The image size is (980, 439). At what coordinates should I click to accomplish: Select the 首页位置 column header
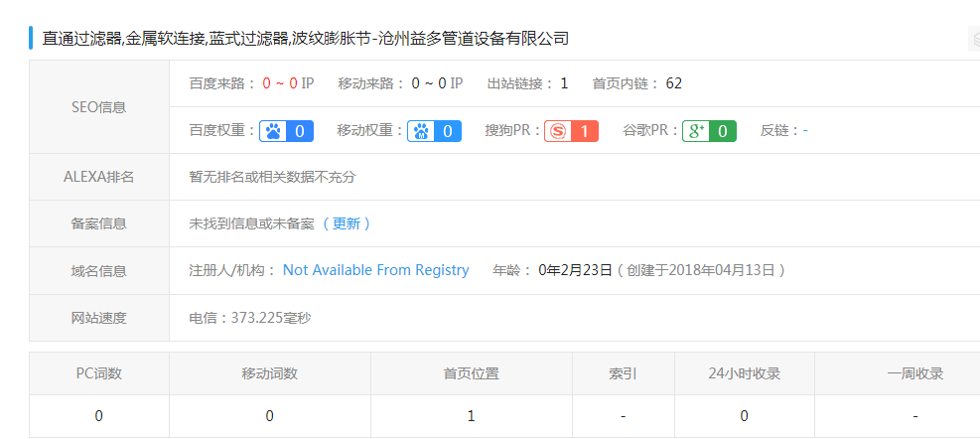click(471, 373)
